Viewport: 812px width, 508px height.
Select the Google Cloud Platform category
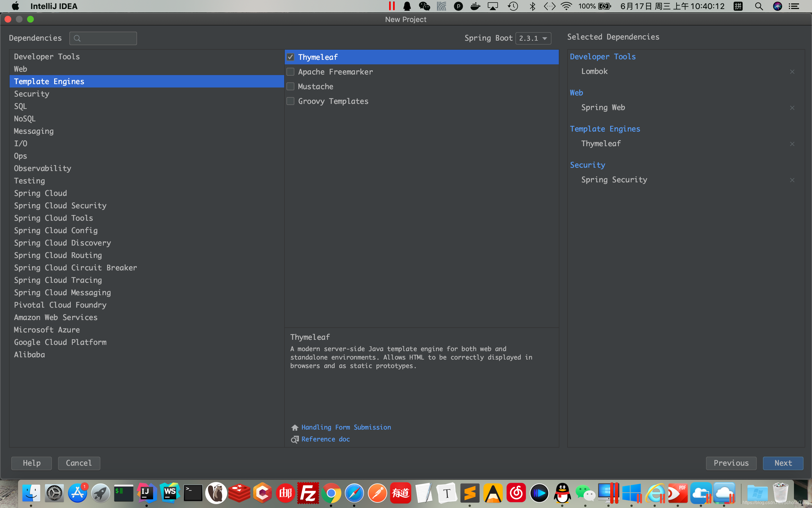click(x=147, y=342)
